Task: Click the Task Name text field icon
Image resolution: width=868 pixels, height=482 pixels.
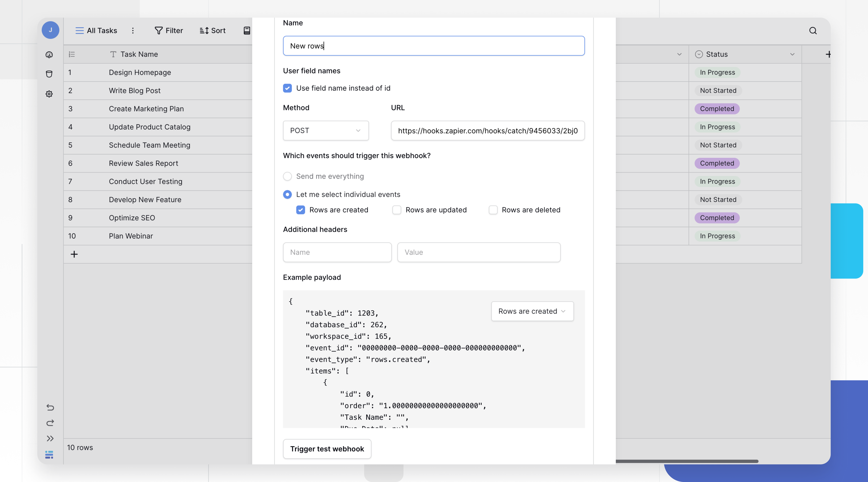Action: [113, 54]
